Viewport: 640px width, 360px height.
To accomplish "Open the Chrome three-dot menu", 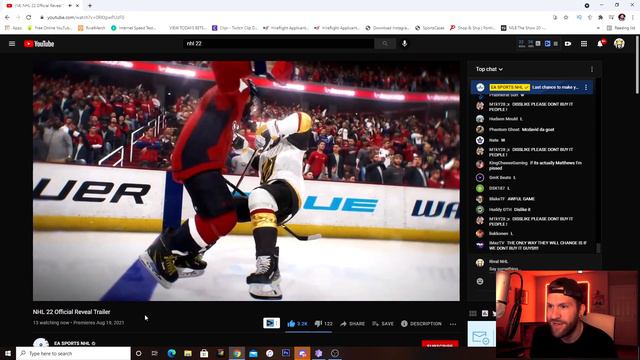I will click(x=633, y=17).
